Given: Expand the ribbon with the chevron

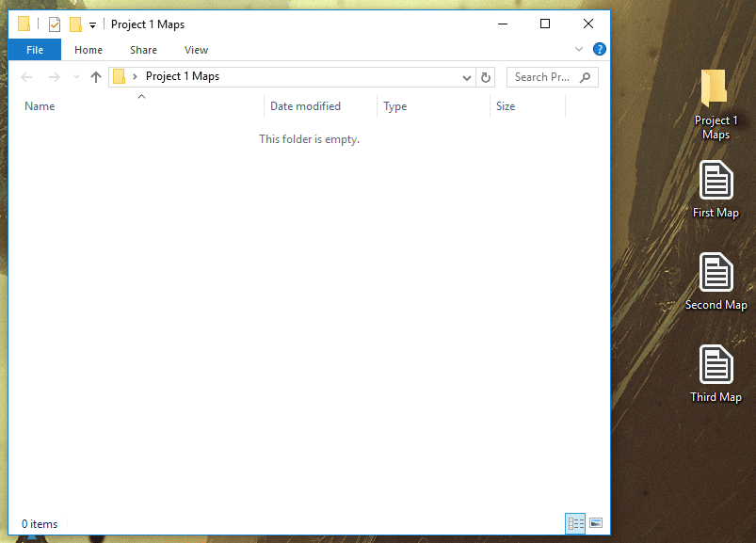Looking at the screenshot, I should (579, 49).
